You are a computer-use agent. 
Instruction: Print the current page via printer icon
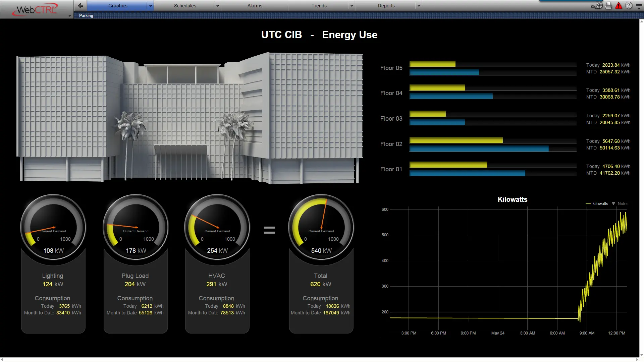click(x=608, y=6)
